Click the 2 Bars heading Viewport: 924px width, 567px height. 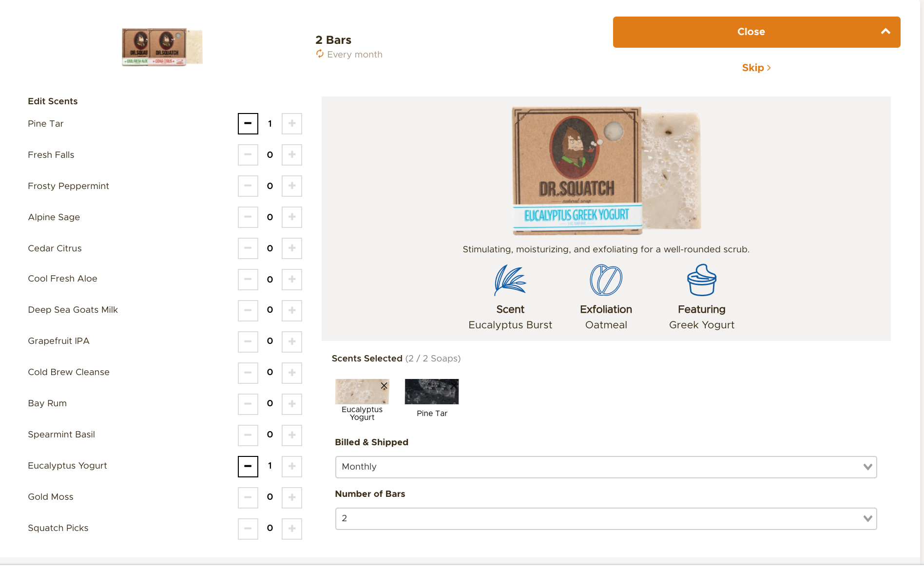333,40
